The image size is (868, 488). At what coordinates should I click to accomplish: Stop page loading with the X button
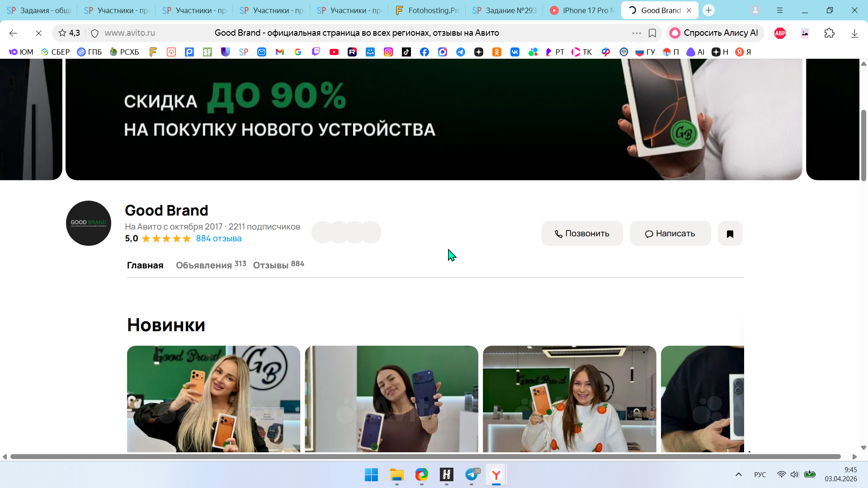pos(38,33)
